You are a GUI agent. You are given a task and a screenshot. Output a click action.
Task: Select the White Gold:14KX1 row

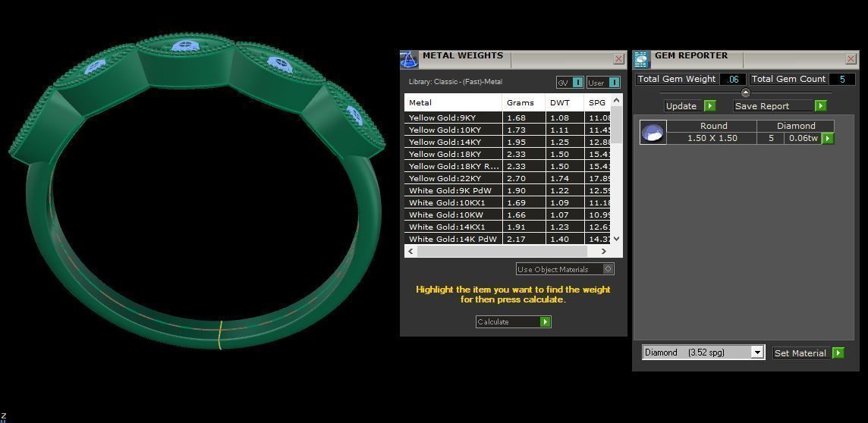508,227
